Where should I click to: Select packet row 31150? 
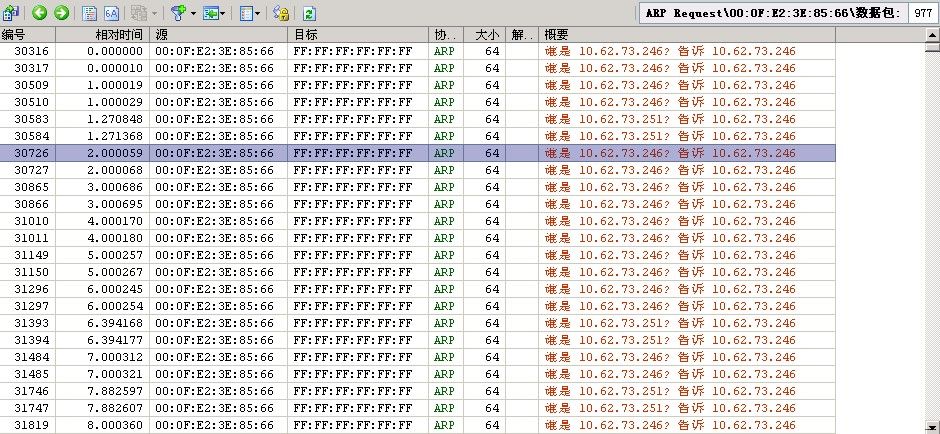[417, 272]
